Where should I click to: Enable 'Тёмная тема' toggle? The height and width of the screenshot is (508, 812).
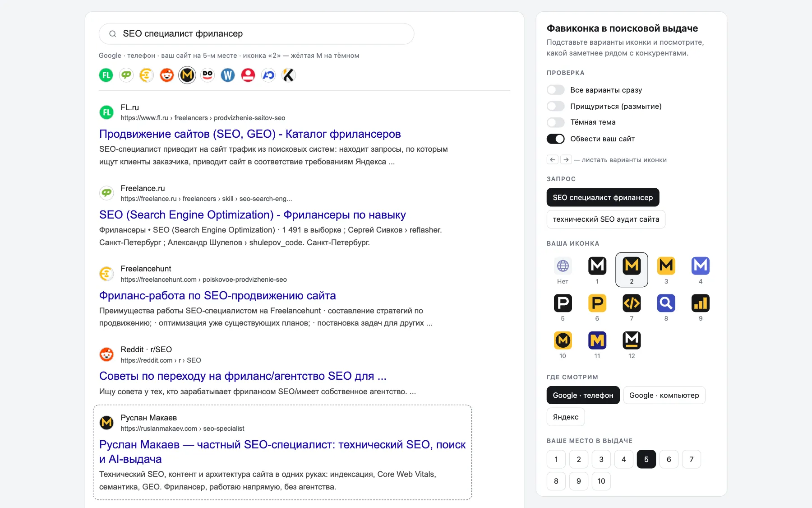(x=555, y=122)
